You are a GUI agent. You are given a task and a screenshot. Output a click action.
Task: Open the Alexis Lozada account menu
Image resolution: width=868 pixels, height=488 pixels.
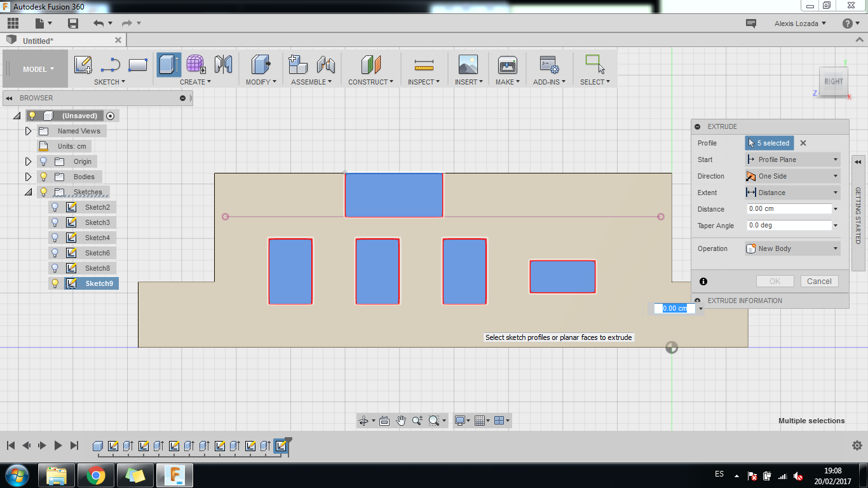801,24
